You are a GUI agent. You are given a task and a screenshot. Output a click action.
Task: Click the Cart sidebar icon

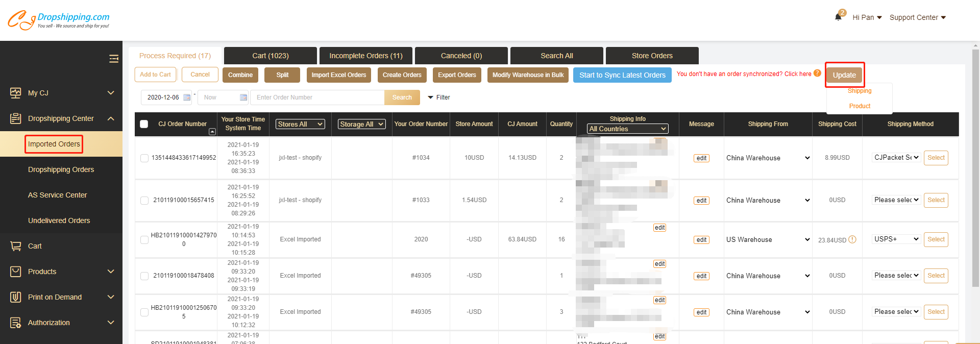click(x=16, y=246)
